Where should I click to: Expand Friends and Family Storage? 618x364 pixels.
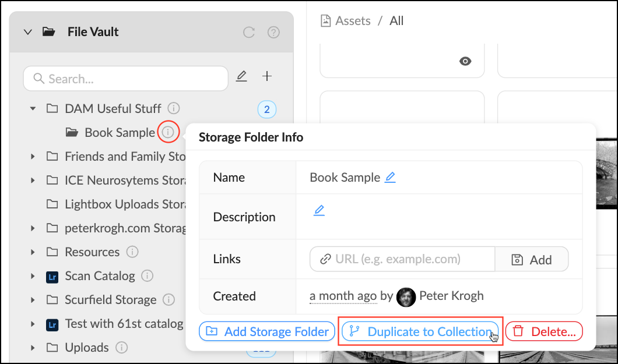33,156
